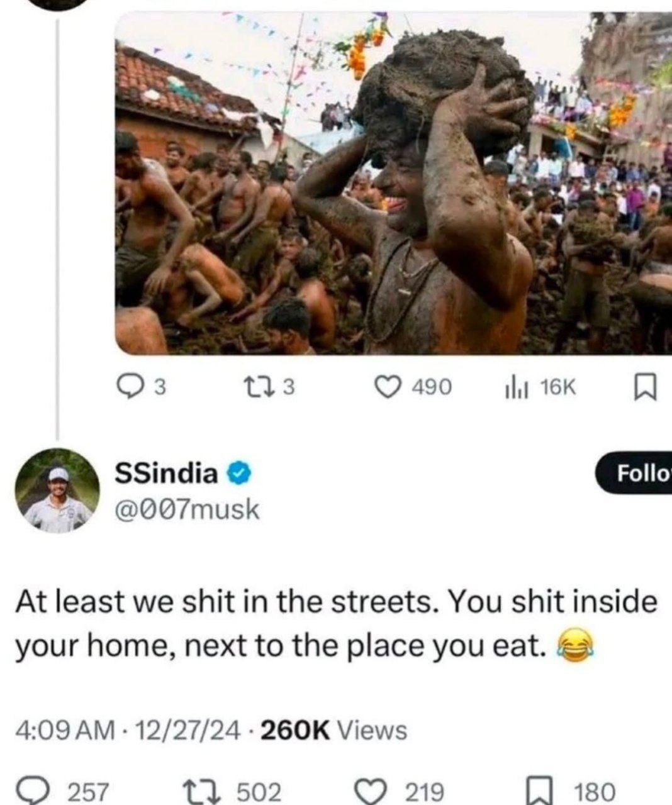672x805 pixels.
Task: Repost SSindia's tweet with 502 reposts
Action: 231,791
